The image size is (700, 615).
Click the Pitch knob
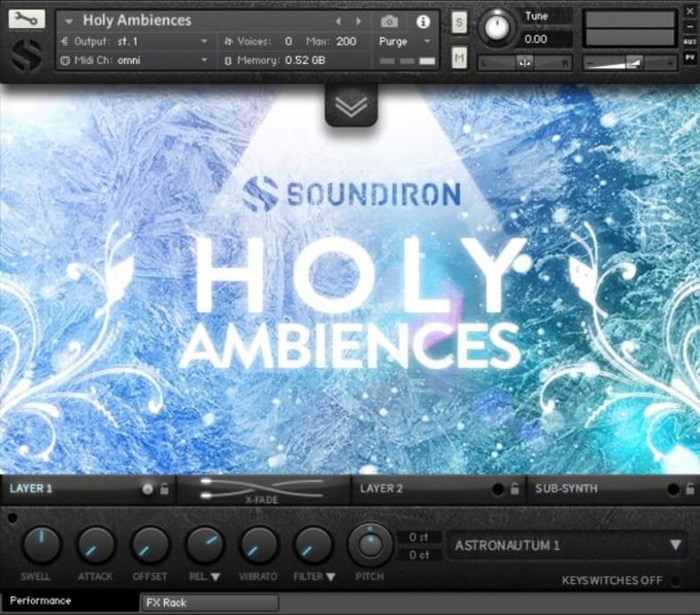coord(370,545)
